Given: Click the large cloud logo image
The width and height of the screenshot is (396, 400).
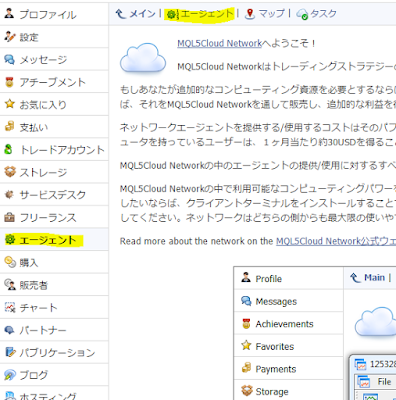Looking at the screenshot, I should pyautogui.click(x=143, y=57).
